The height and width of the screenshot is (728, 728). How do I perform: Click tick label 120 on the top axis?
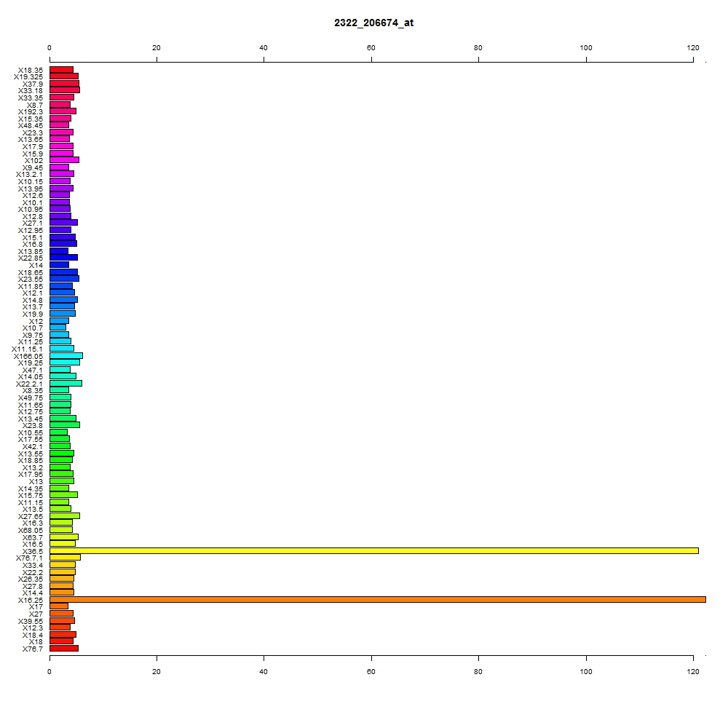point(693,48)
